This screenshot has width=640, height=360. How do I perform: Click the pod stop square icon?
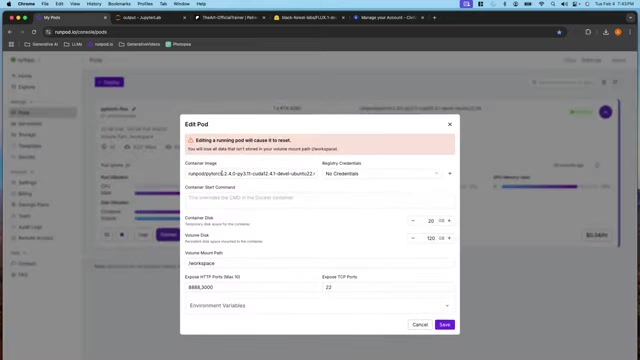tap(122, 235)
